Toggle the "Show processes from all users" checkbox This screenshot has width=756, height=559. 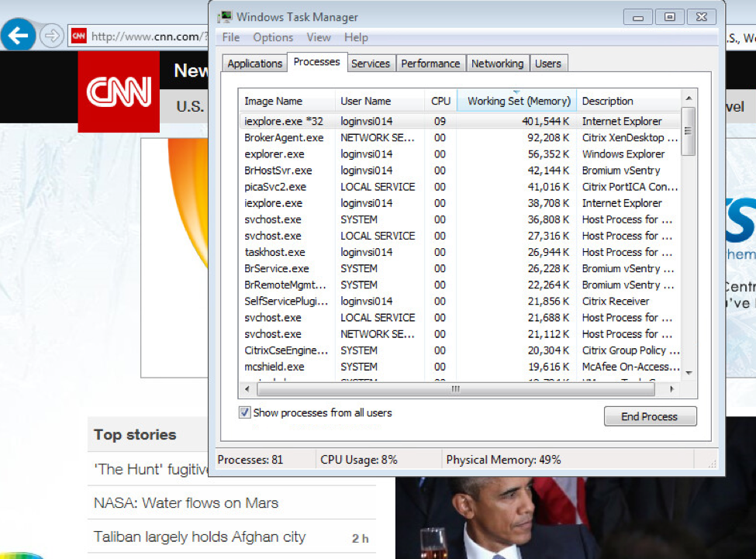click(244, 412)
